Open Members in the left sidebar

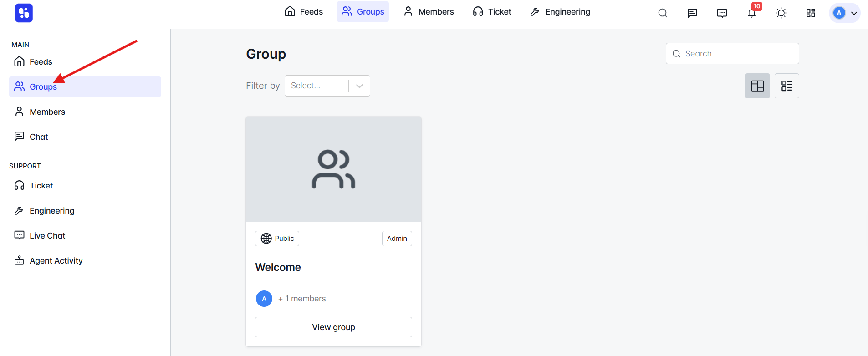pyautogui.click(x=85, y=112)
